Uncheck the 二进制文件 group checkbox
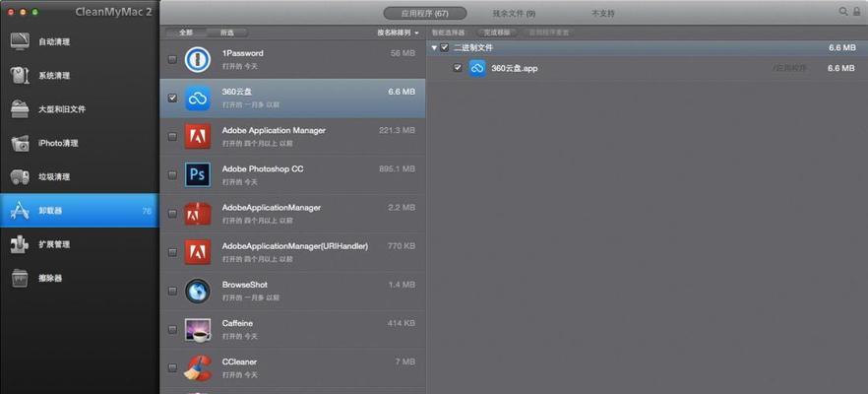868x394 pixels. [445, 47]
